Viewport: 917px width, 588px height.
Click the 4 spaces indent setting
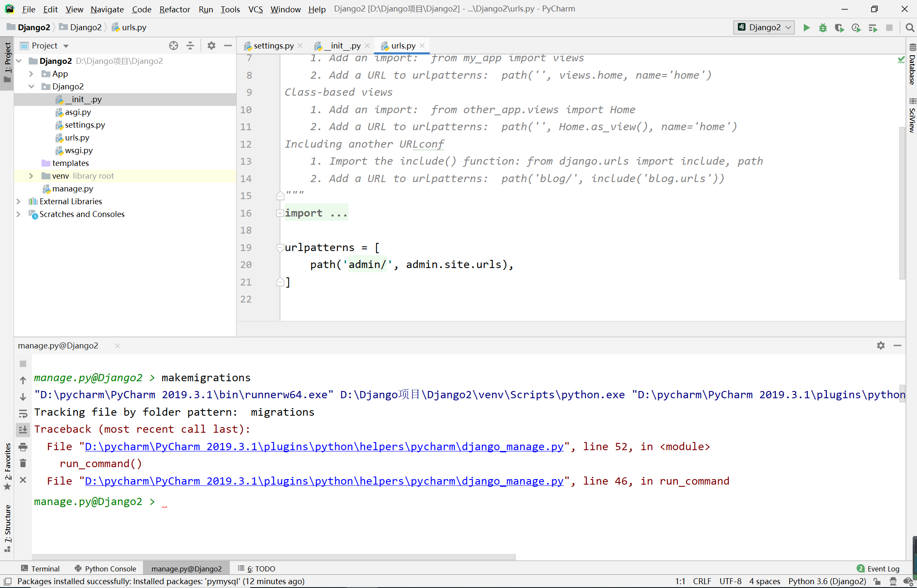coord(765,581)
